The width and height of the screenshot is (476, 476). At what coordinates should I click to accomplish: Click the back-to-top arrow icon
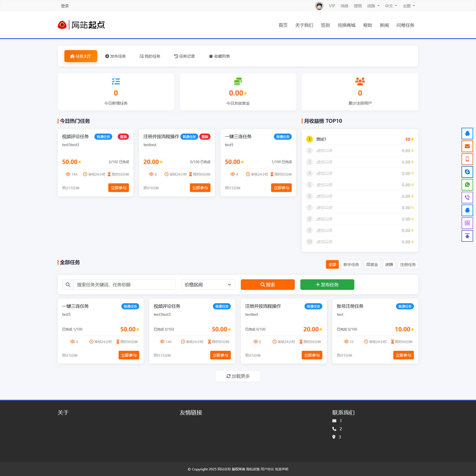(x=467, y=236)
